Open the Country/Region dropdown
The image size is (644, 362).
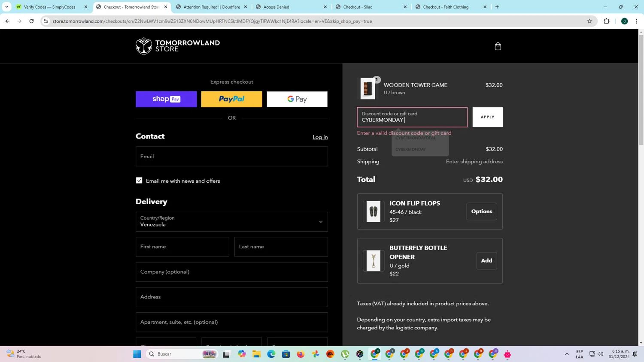[x=232, y=222]
